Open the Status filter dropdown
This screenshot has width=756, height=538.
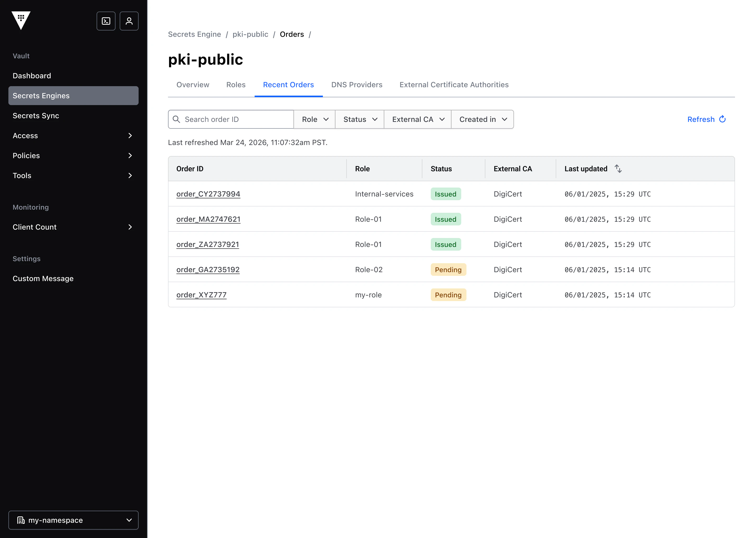coord(360,119)
